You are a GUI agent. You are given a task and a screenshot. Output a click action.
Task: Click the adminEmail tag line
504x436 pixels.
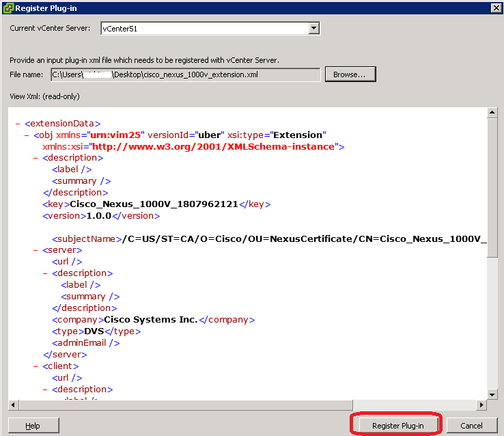point(86,343)
